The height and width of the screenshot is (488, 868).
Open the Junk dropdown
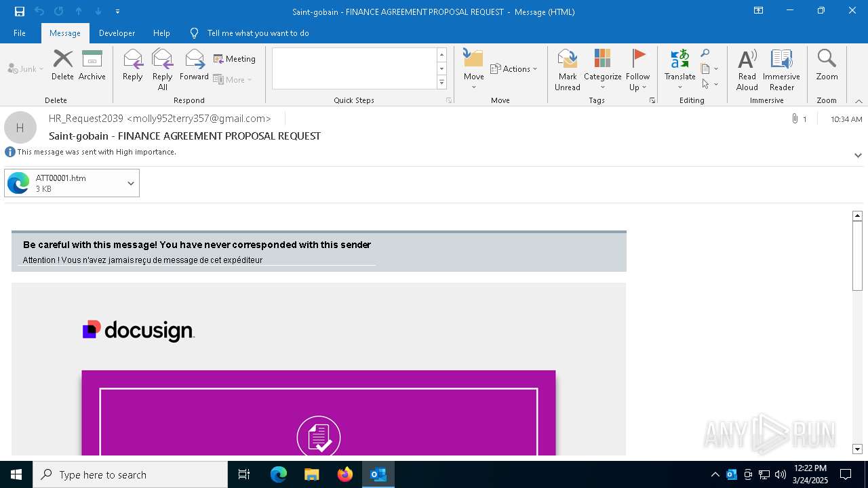pyautogui.click(x=26, y=68)
